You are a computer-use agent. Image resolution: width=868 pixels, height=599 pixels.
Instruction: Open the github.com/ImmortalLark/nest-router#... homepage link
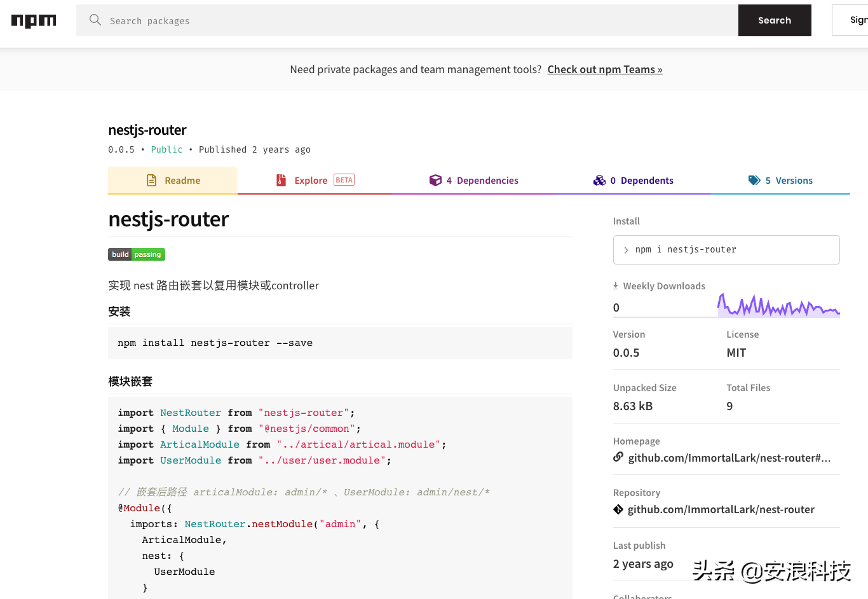pos(729,458)
